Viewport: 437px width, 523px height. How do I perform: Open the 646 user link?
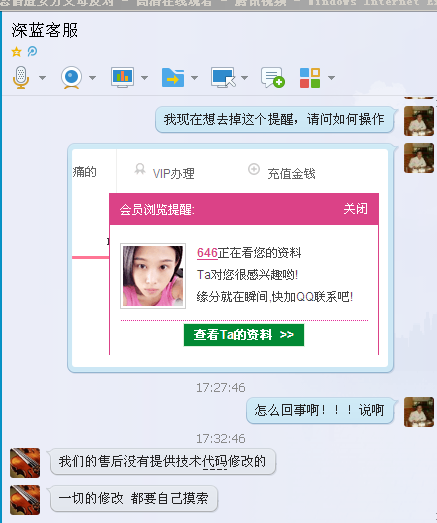click(x=207, y=253)
